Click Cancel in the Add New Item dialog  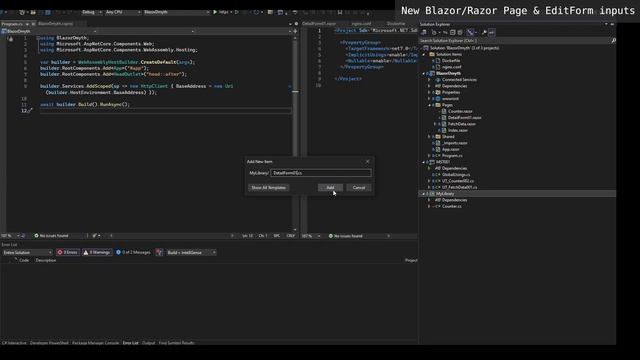[x=359, y=188]
